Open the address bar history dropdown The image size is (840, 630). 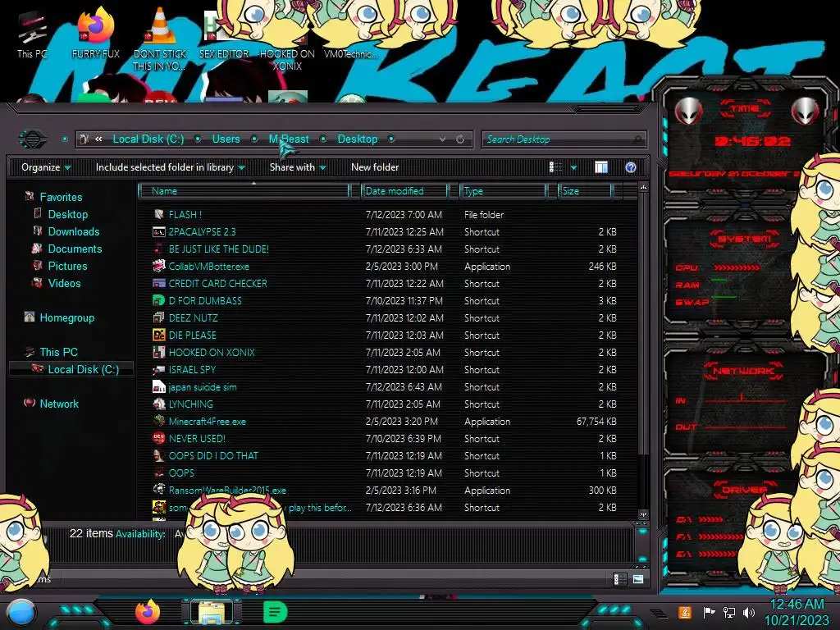[x=442, y=139]
